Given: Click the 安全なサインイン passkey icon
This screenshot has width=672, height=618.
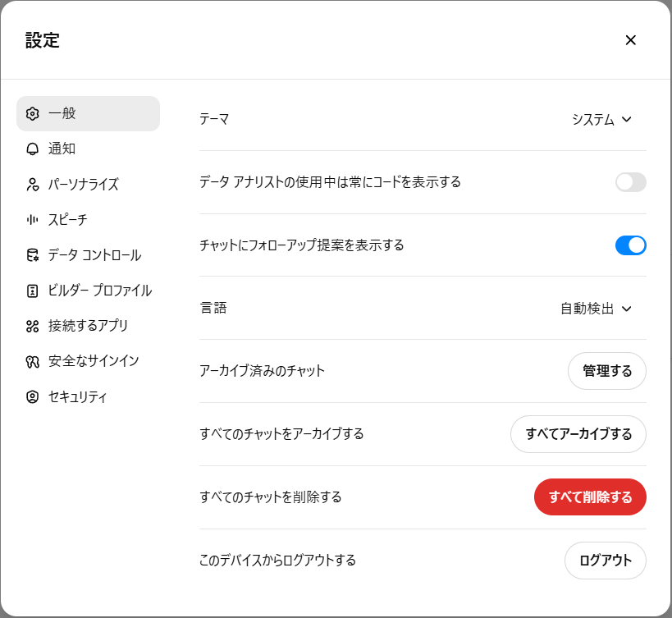Looking at the screenshot, I should 33,360.
